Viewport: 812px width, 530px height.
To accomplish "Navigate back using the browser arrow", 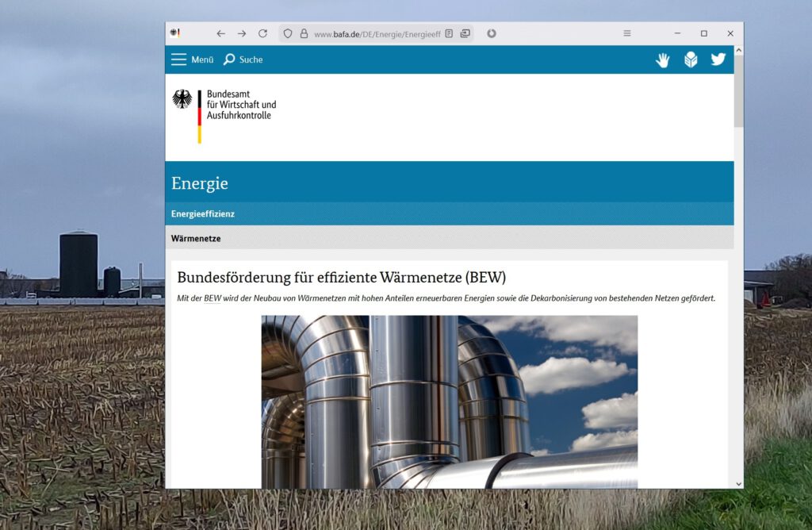I will pos(221,33).
